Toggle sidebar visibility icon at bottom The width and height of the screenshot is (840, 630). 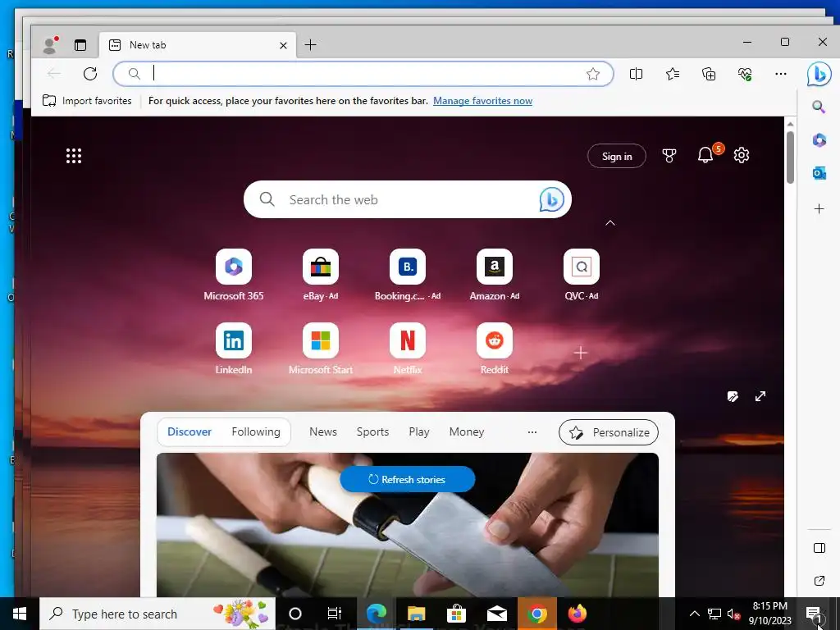click(x=819, y=547)
